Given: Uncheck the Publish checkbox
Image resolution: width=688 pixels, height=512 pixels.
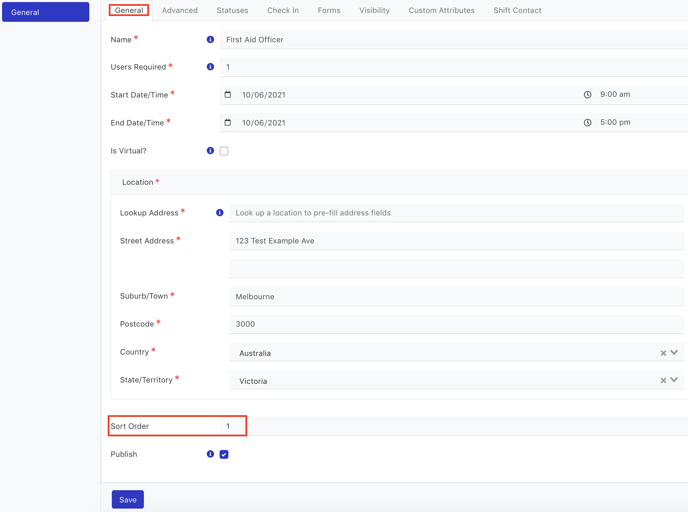Looking at the screenshot, I should point(224,455).
